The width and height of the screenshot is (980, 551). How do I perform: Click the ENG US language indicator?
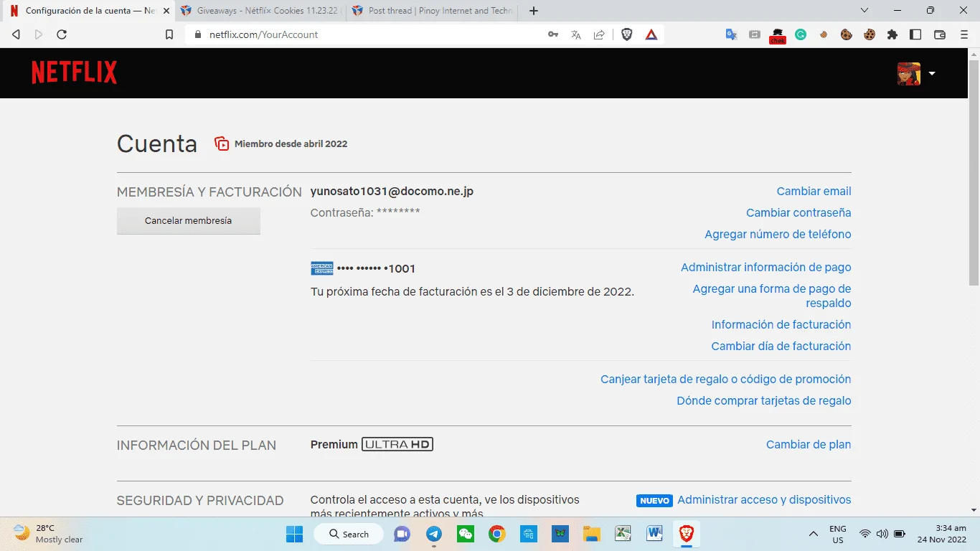click(x=837, y=534)
